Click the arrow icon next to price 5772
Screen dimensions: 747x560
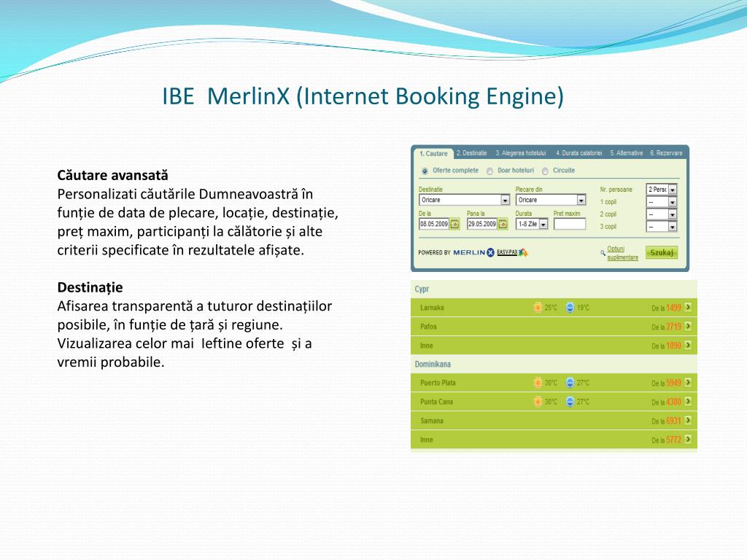click(688, 440)
